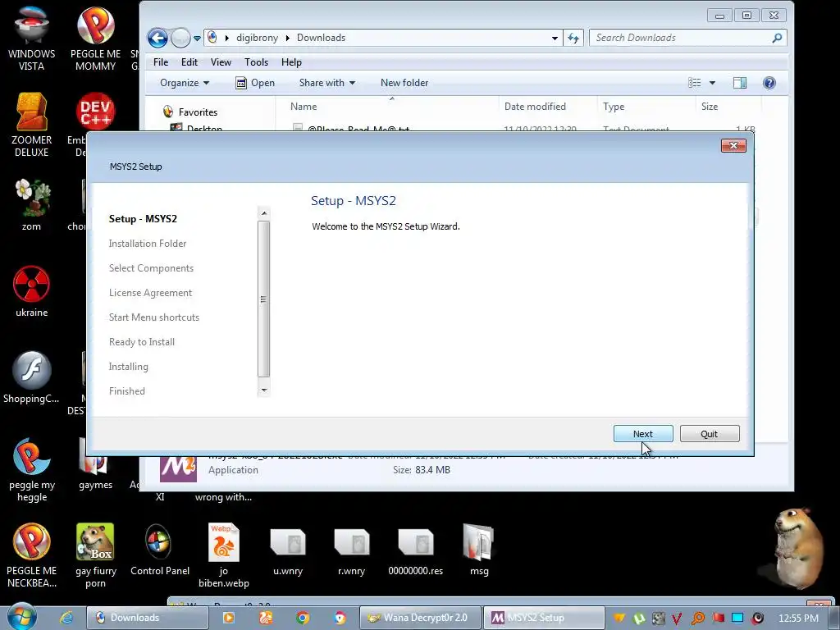Click the step list scroll down arrow
This screenshot has width=840, height=630.
(263, 390)
